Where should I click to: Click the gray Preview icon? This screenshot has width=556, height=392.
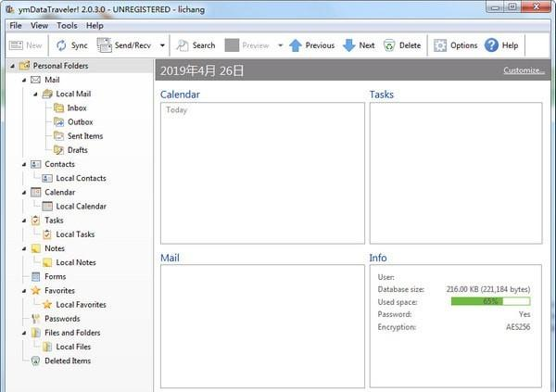click(232, 45)
